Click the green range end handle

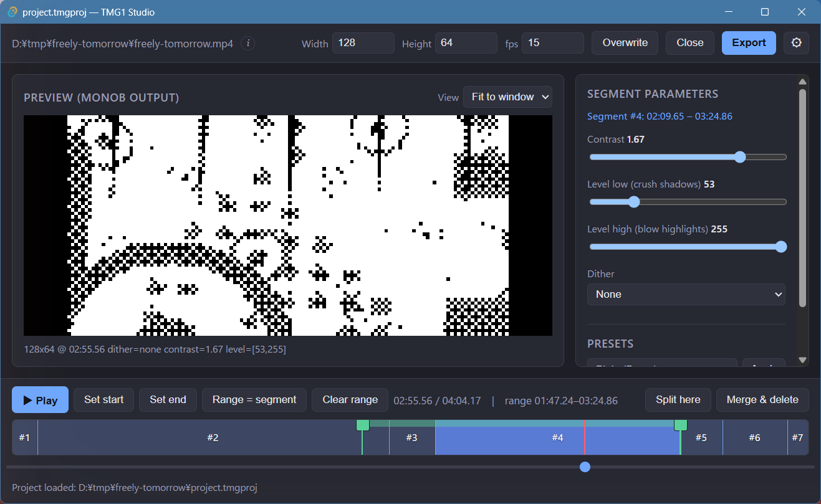coord(681,425)
